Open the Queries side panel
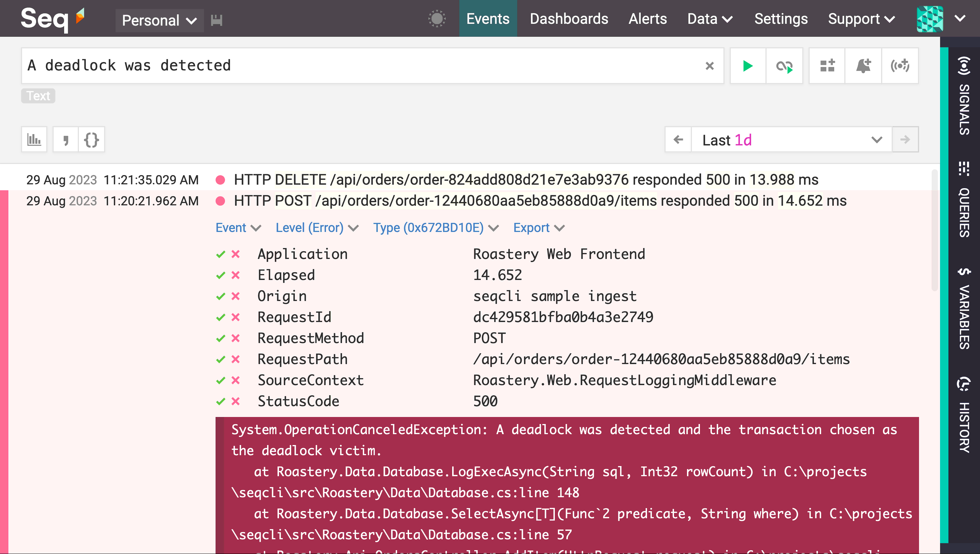The width and height of the screenshot is (980, 554). [964, 199]
